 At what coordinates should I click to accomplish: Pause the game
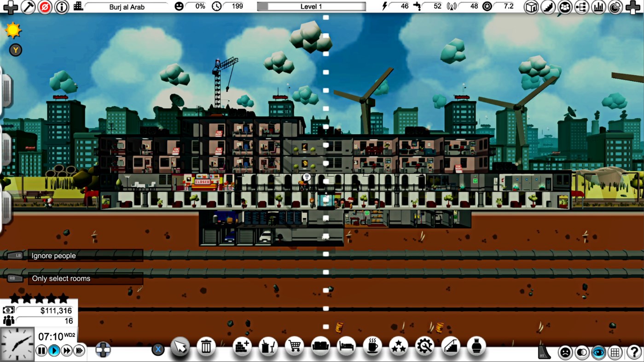41,351
